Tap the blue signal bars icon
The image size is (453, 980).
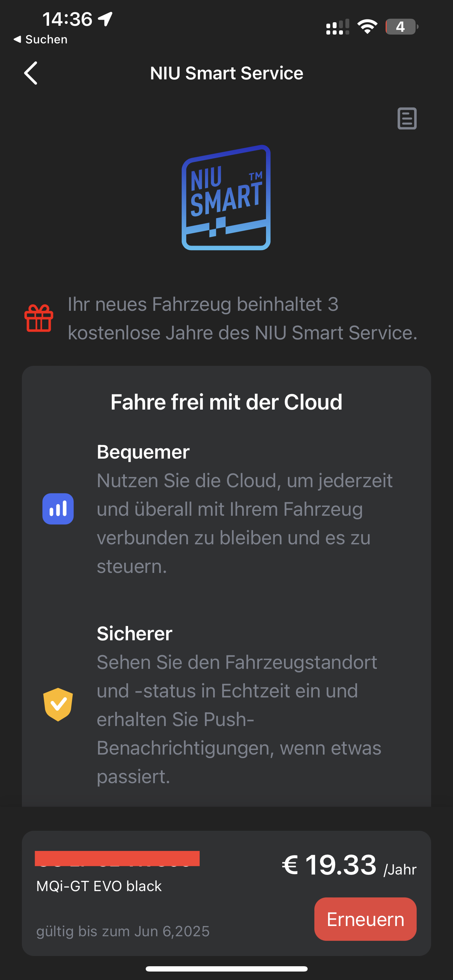click(x=58, y=509)
